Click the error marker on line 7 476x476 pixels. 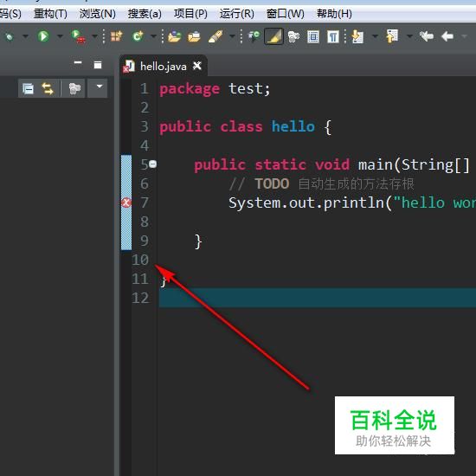pos(126,203)
